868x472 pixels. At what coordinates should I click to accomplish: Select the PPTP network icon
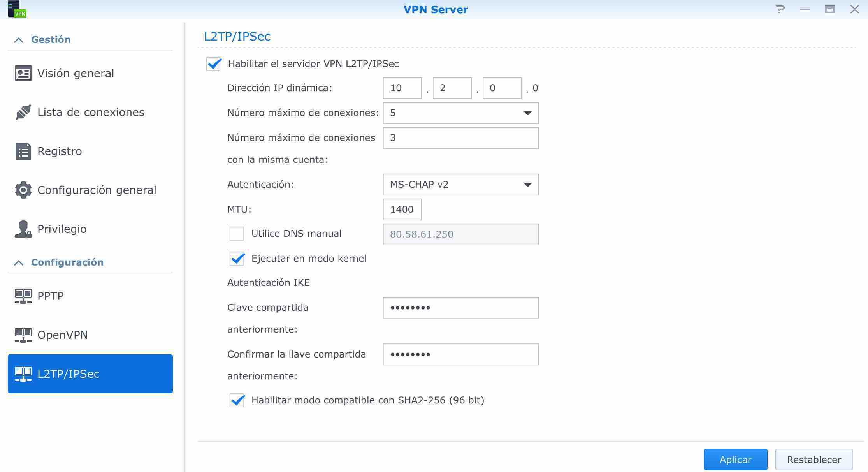click(x=23, y=296)
